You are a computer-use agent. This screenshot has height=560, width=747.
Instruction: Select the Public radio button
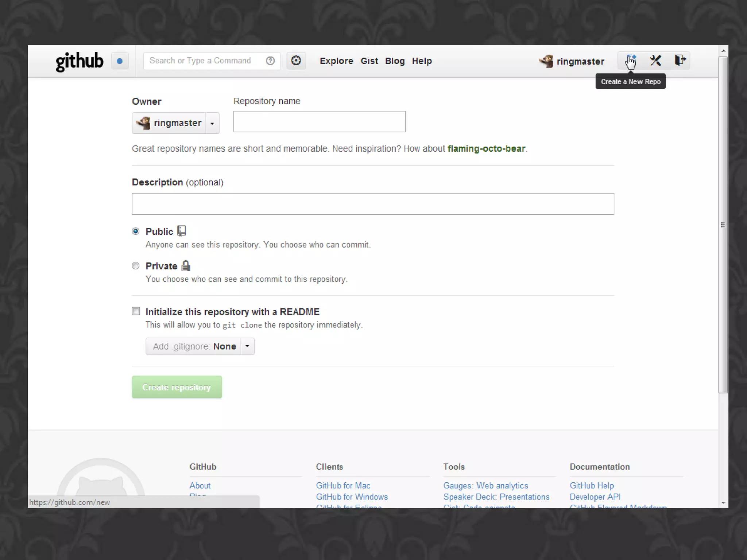click(x=136, y=231)
